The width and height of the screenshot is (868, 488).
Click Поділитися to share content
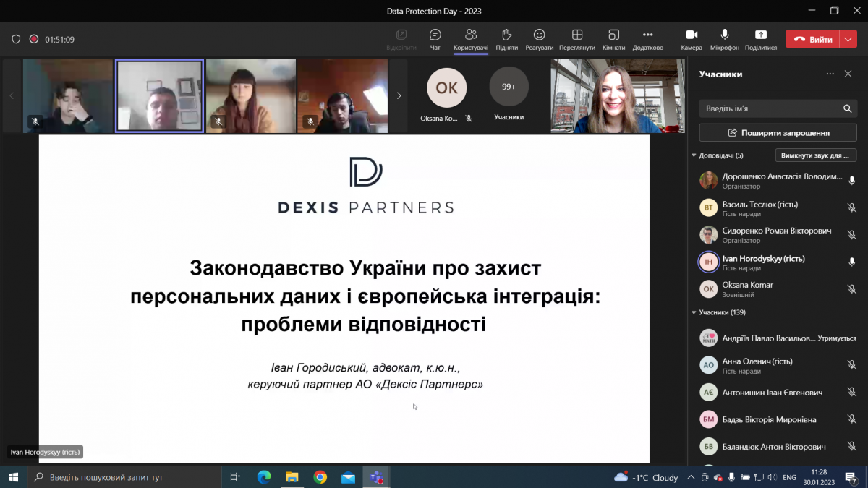pyautogui.click(x=760, y=39)
